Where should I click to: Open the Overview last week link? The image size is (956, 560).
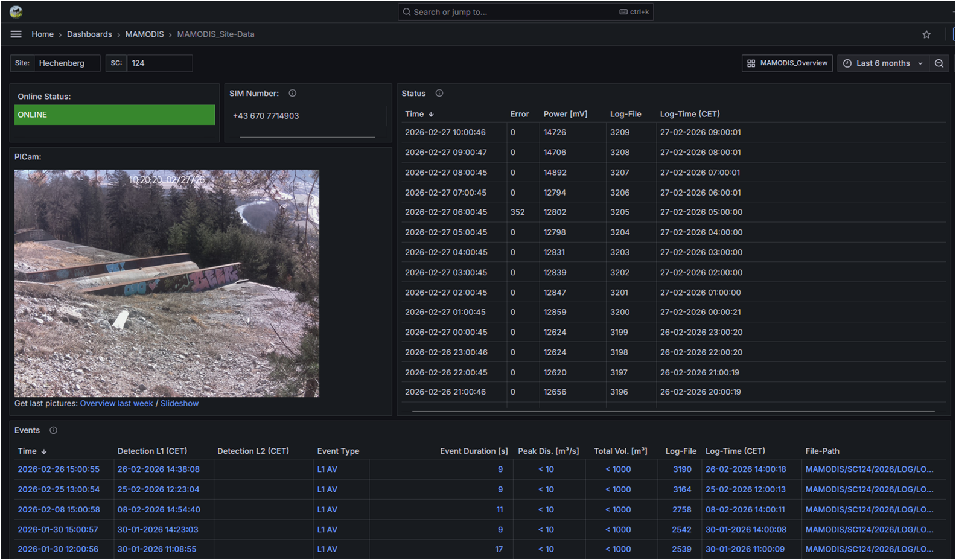116,403
